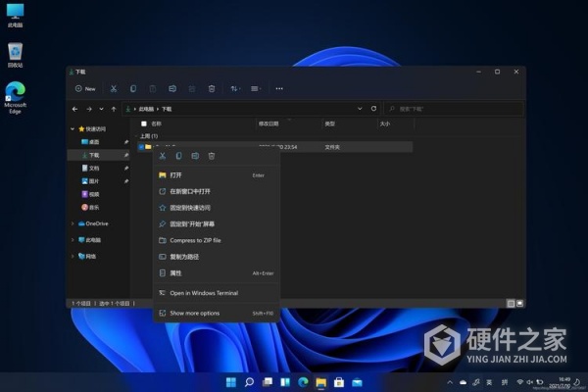This screenshot has width=588, height=392.
Task: Click the delete trash icon in the context menu
Action: 211,156
